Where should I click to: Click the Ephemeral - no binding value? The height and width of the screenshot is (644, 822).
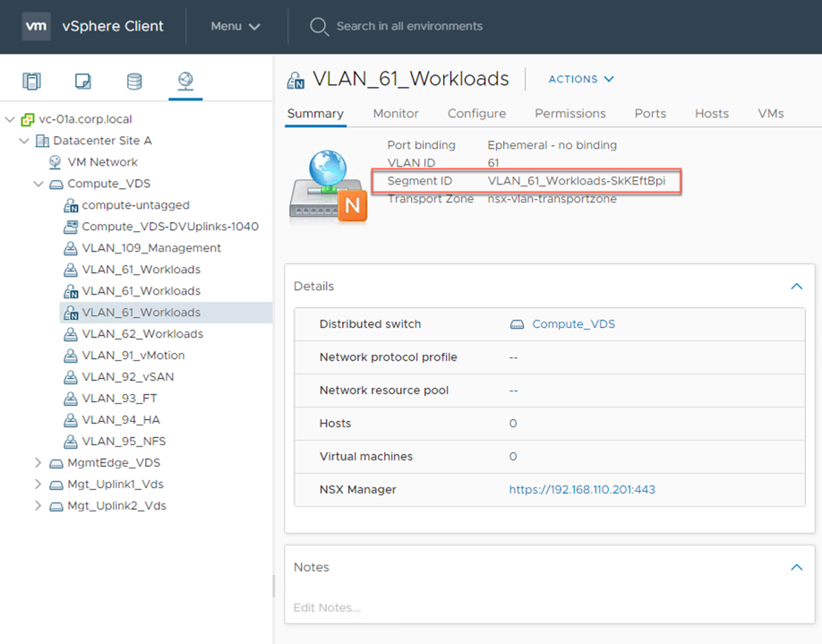(552, 145)
